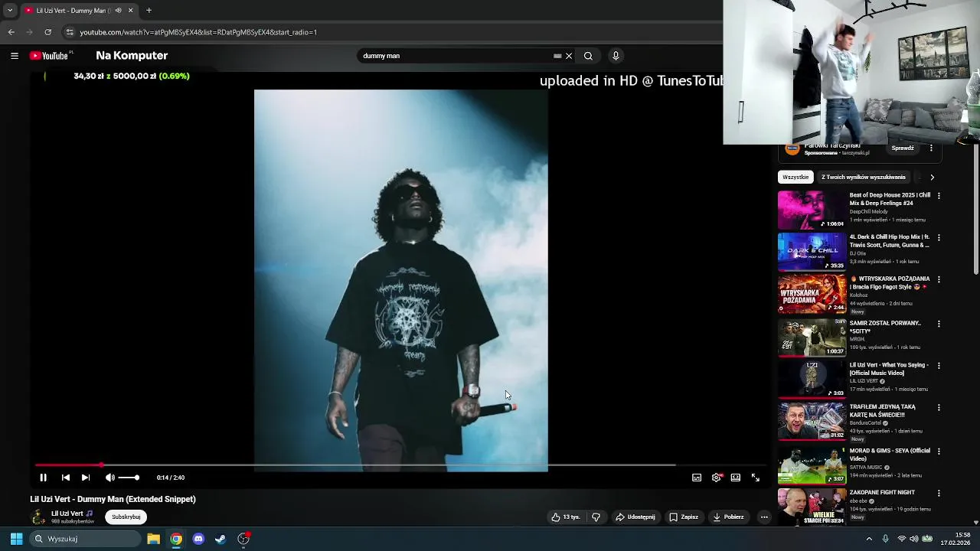This screenshot has height=551, width=980.
Task: Open 'Lil Uzi Vert - What You Saying' video
Action: pyautogui.click(x=889, y=369)
